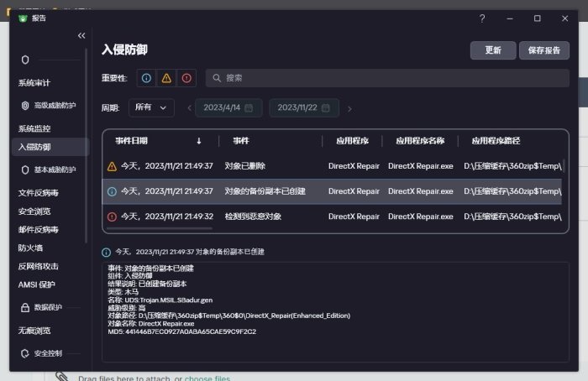This screenshot has width=588, height=381.
Task: Select the 检测到恶意对象 event row
Action: pos(333,217)
